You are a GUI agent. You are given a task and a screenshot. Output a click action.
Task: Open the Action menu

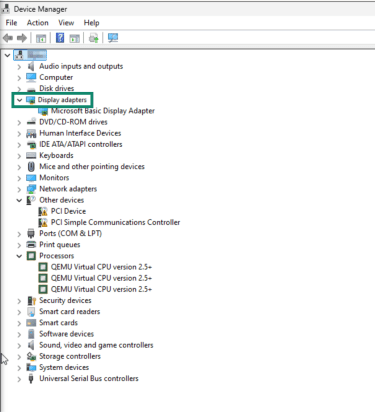point(38,23)
